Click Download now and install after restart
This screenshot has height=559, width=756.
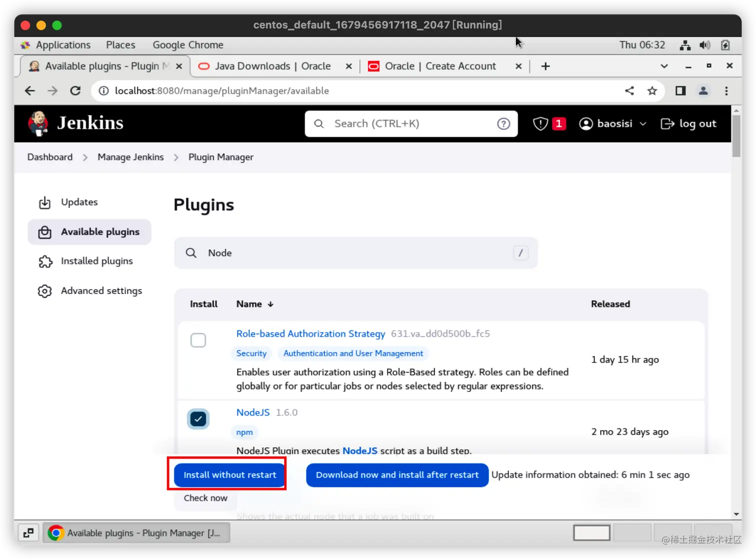point(397,475)
